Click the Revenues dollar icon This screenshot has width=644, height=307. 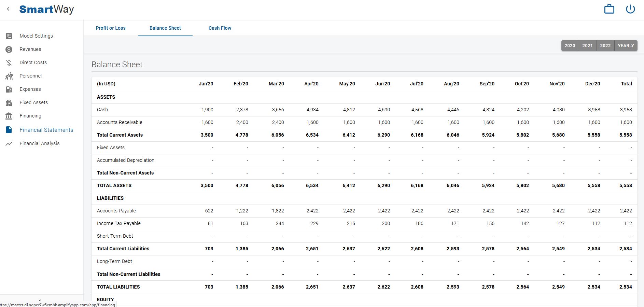coord(9,49)
